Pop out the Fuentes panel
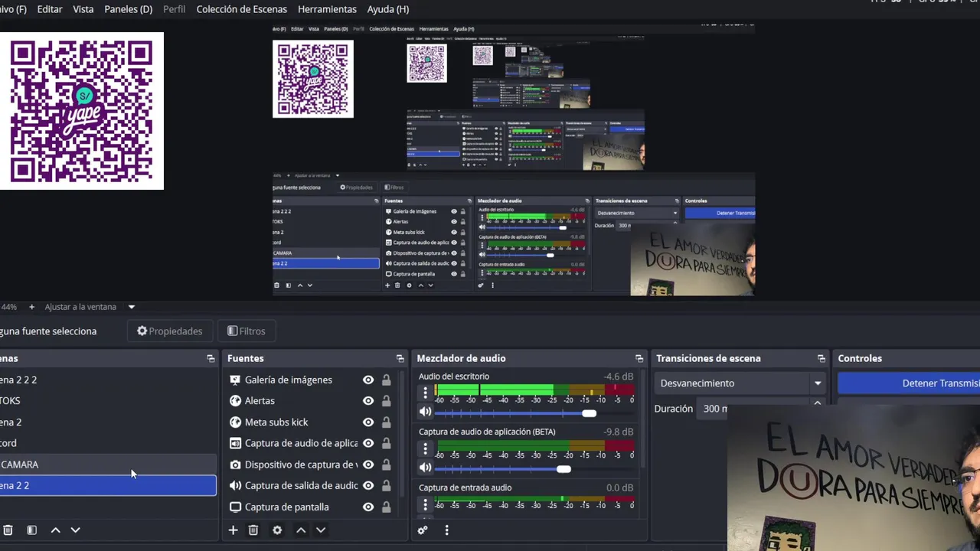980x551 pixels. (x=400, y=358)
